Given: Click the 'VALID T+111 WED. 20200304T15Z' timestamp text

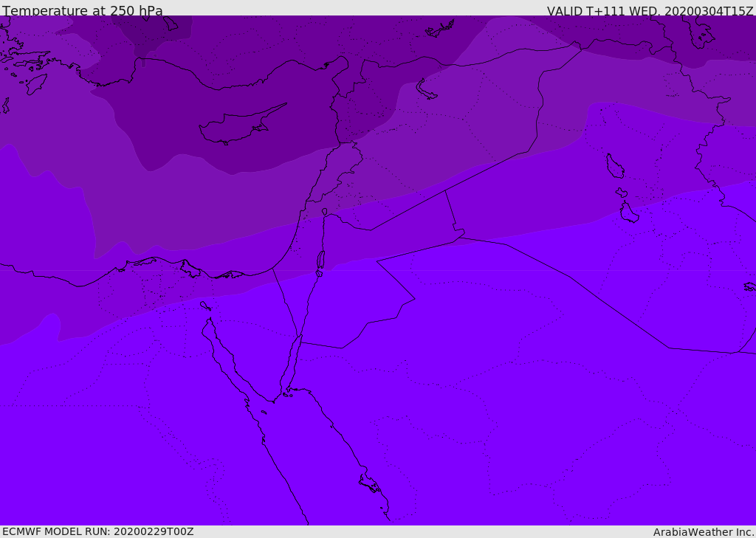Looking at the screenshot, I should coord(650,11).
